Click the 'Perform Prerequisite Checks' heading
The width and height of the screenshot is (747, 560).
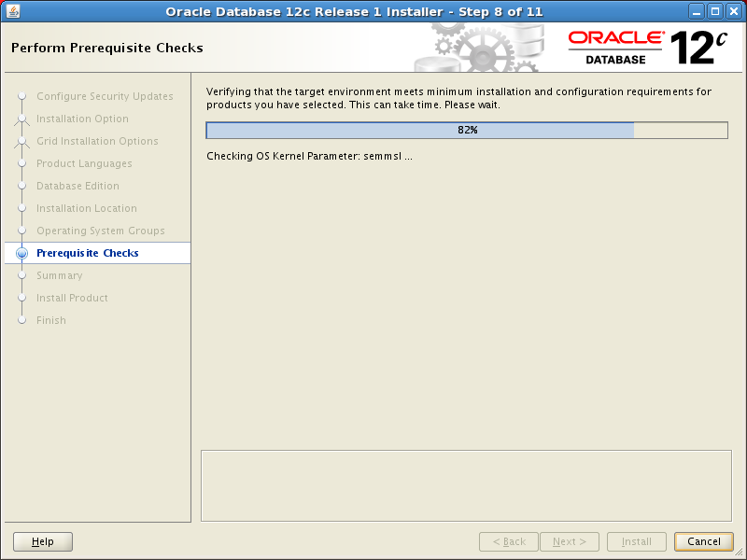[107, 48]
